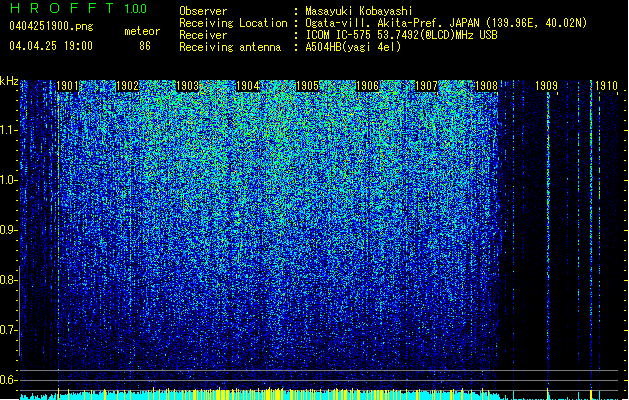This screenshot has width=629, height=400.
Task: Click the ICOM IC-575 receiver text
Action: click(401, 35)
